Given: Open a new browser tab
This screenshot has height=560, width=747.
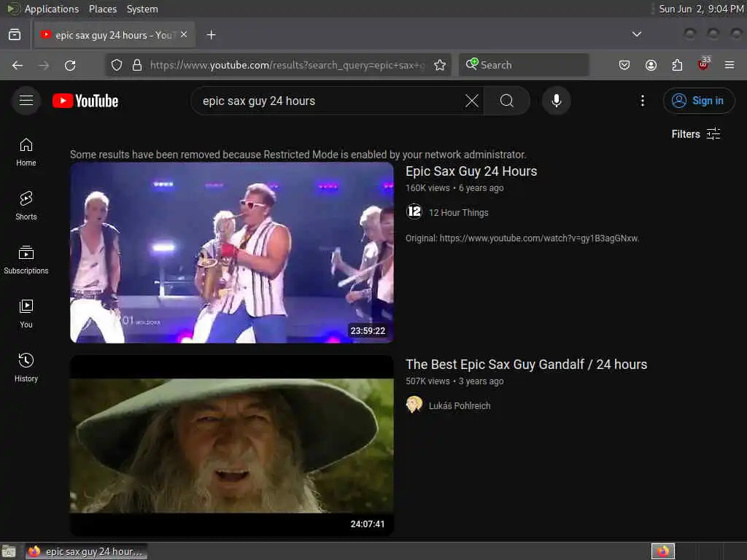Looking at the screenshot, I should click(211, 35).
